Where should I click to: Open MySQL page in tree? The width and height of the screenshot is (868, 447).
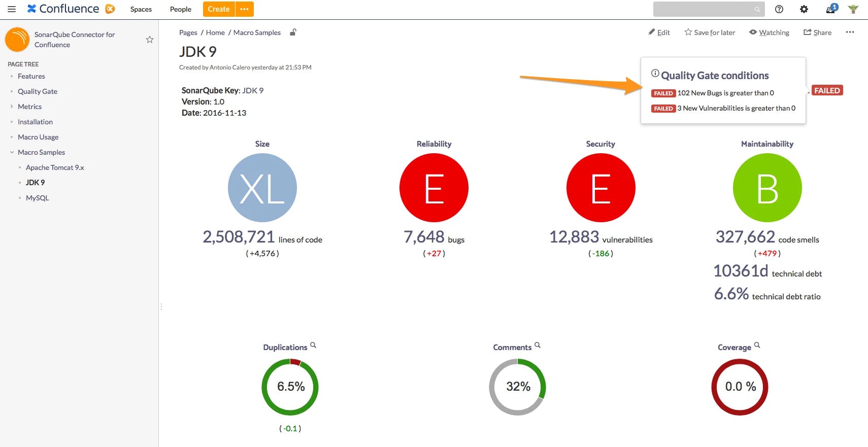38,198
